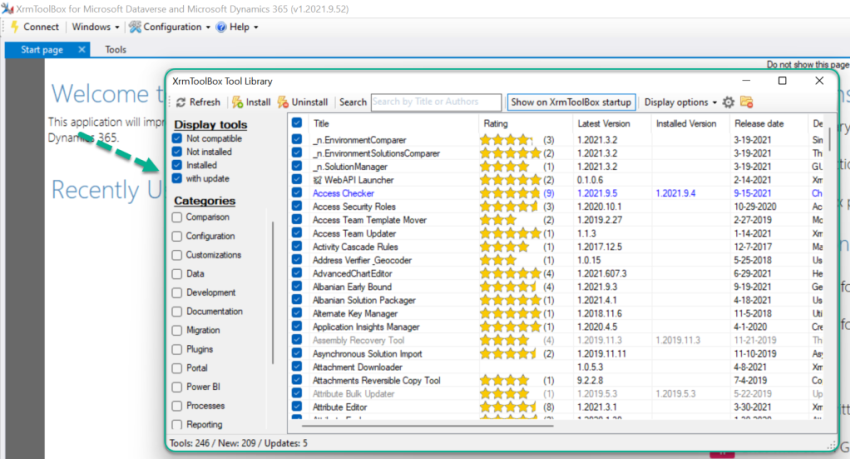850x459 pixels.
Task: Tick the Power BI category checkbox
Action: 177,387
